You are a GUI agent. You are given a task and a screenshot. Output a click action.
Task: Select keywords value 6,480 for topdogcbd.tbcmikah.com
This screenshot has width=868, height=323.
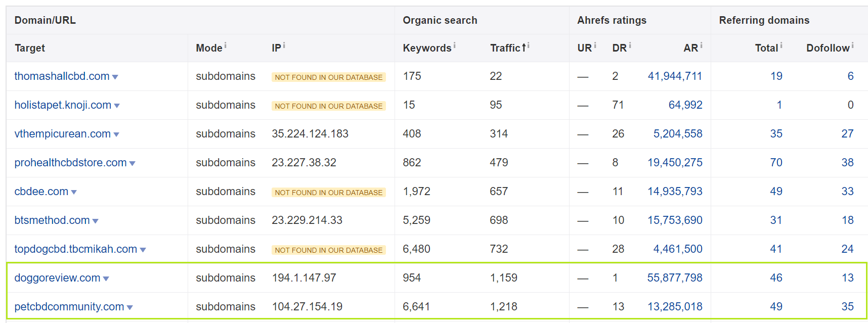[416, 249]
